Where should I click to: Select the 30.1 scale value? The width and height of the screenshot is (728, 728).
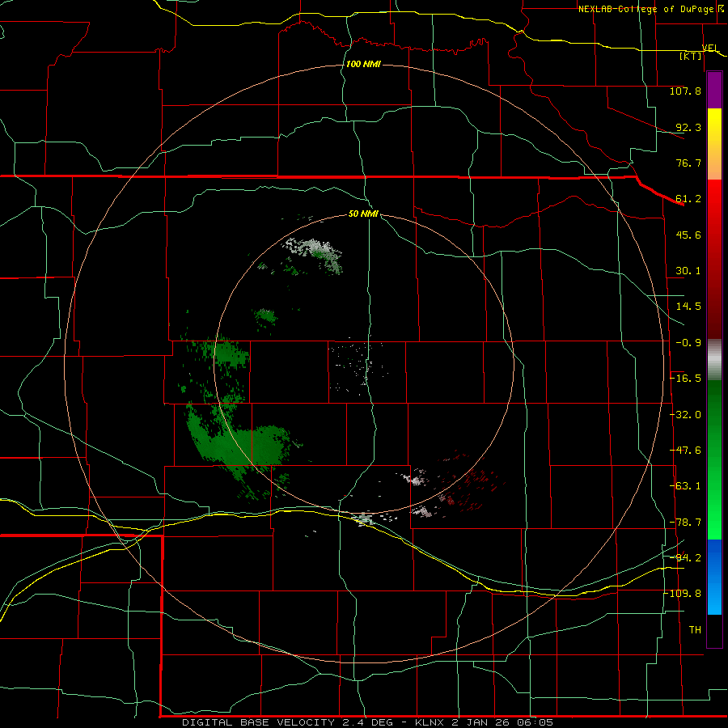pyautogui.click(x=688, y=271)
